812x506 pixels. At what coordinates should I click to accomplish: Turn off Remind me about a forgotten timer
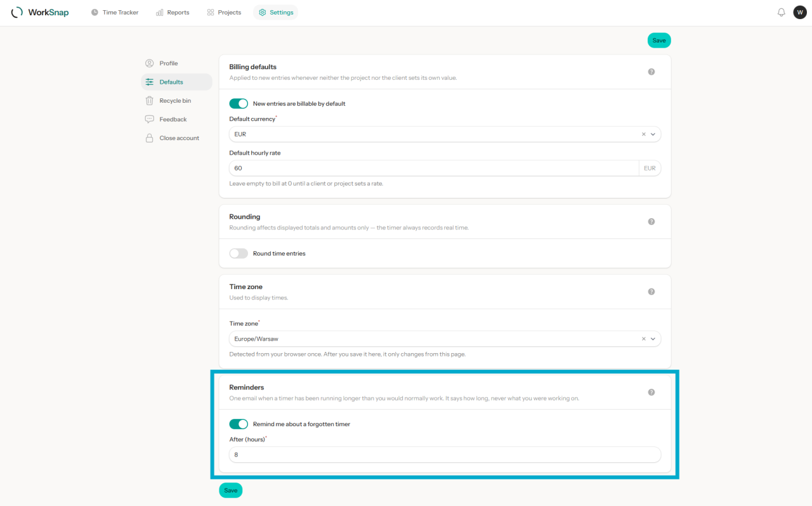pyautogui.click(x=239, y=424)
